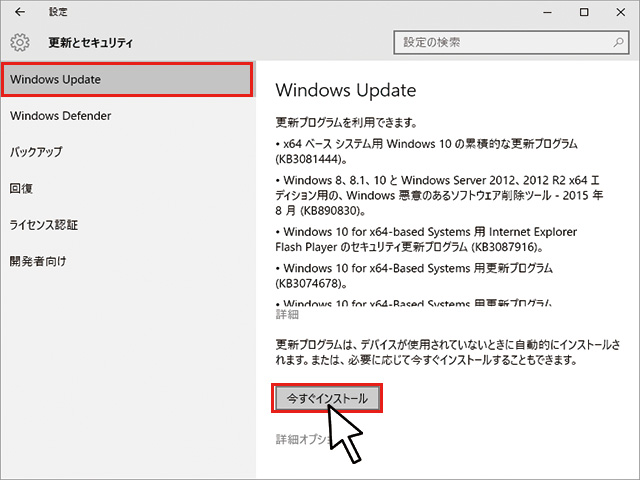Minimize the settings window
This screenshot has height=480, width=640.
[547, 12]
